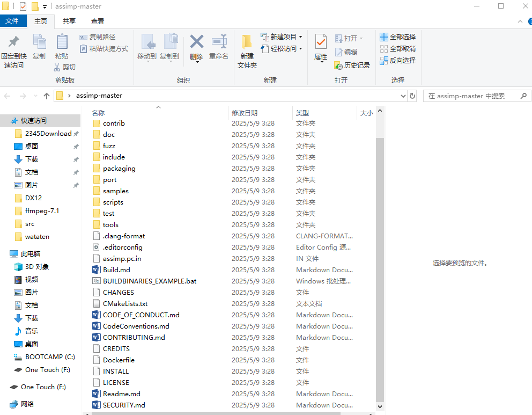Click the Copy (复制) ribbon icon
Viewport: 532px width, 415px height.
pyautogui.click(x=39, y=42)
